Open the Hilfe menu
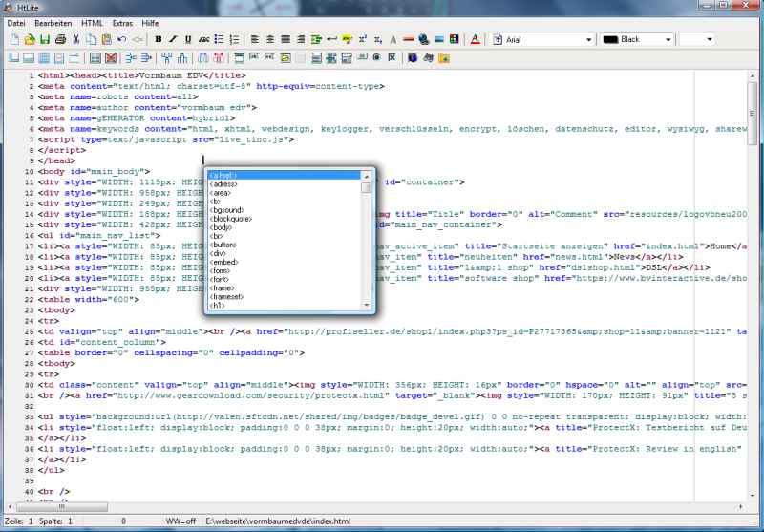Viewport: 764px width, 532px height. click(x=150, y=23)
